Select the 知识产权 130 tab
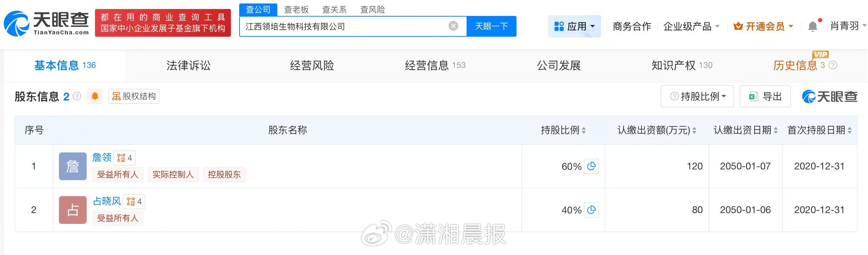The image size is (868, 255). [x=682, y=65]
